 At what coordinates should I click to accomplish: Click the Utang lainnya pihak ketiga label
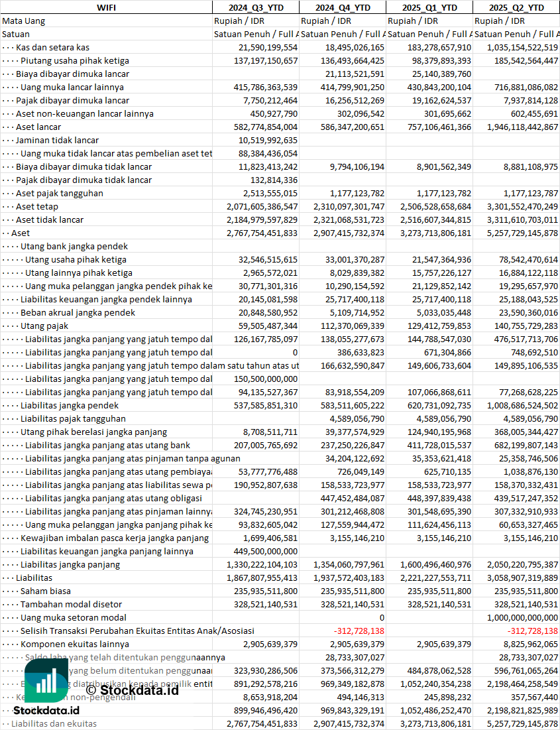(x=79, y=273)
